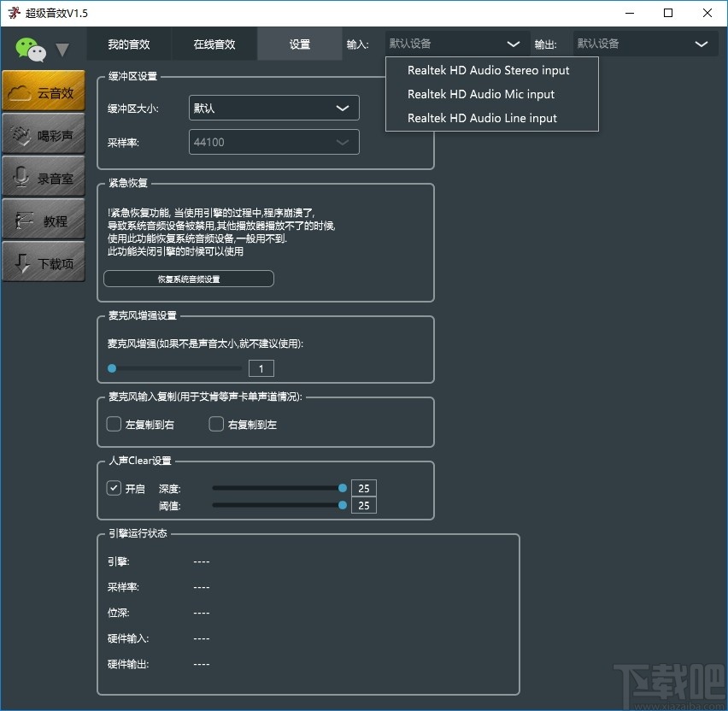Click the 恢复系统音频设置 button
The width and height of the screenshot is (728, 711).
pos(188,278)
